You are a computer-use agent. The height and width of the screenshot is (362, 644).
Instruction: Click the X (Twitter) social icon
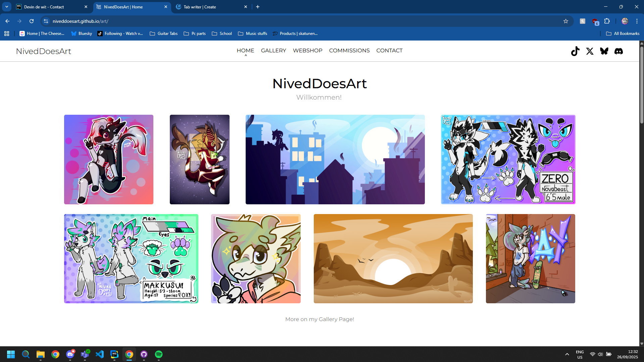(x=590, y=51)
